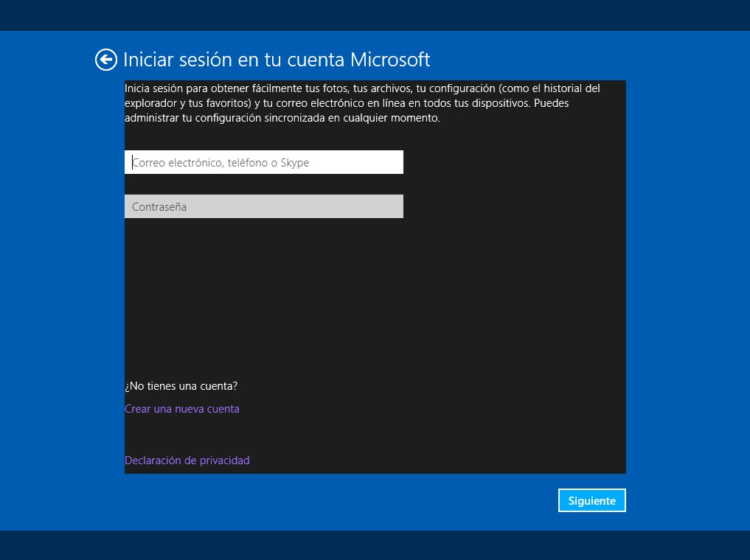Open the Crear una nueva cuenta link
This screenshot has width=750, height=560.
pos(181,409)
